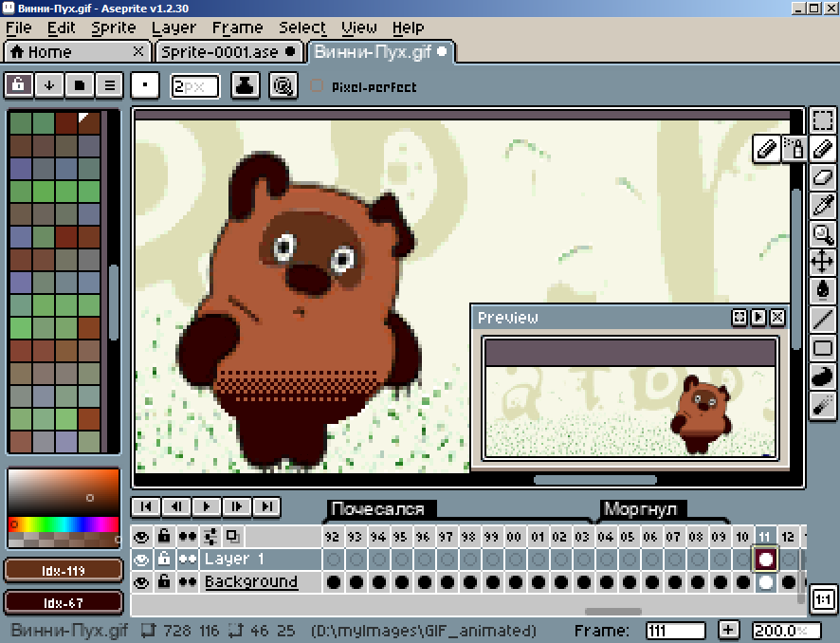The height and width of the screenshot is (643, 840).
Task: Open the palette options menu icon
Action: coord(110,84)
